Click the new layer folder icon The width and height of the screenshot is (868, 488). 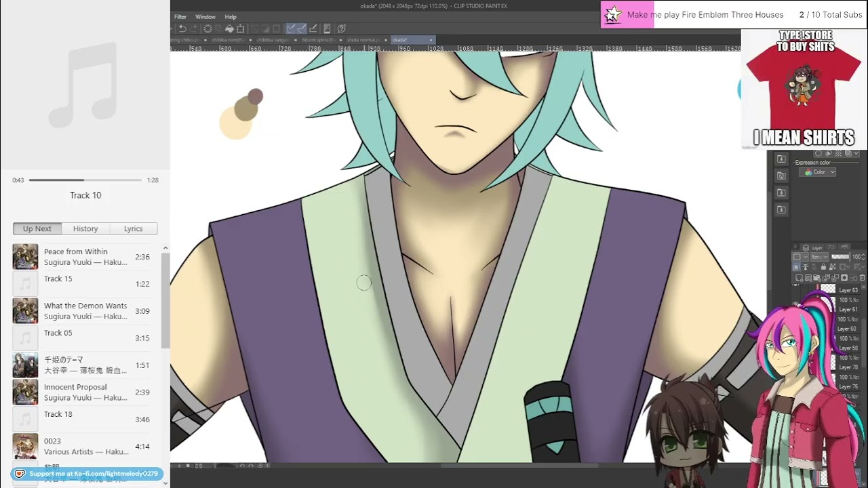click(x=816, y=278)
